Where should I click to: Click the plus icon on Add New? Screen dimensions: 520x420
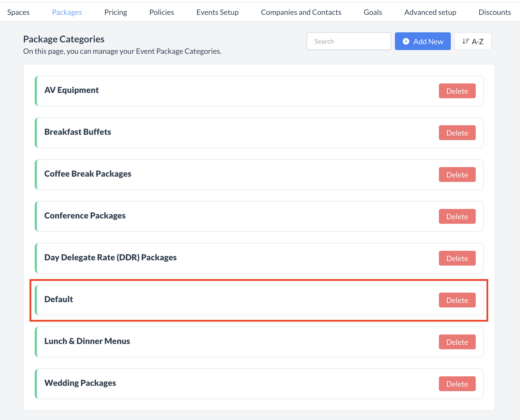406,41
